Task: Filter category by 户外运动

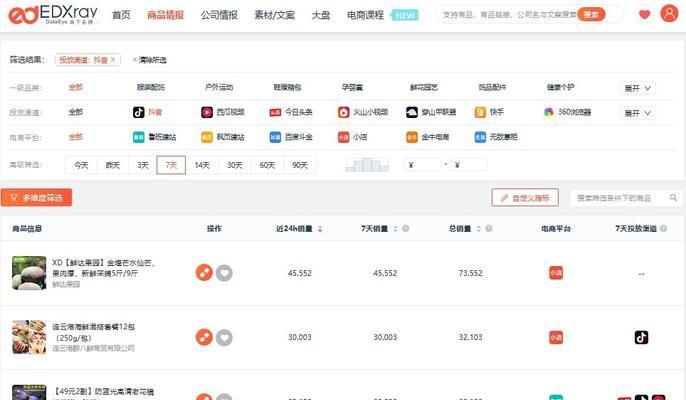Action: (219, 87)
